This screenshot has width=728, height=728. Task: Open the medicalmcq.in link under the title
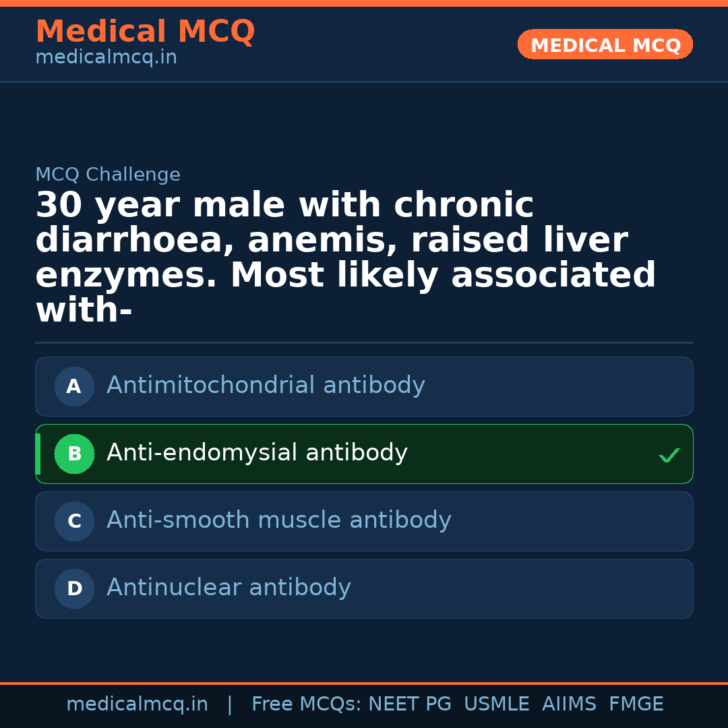point(106,58)
